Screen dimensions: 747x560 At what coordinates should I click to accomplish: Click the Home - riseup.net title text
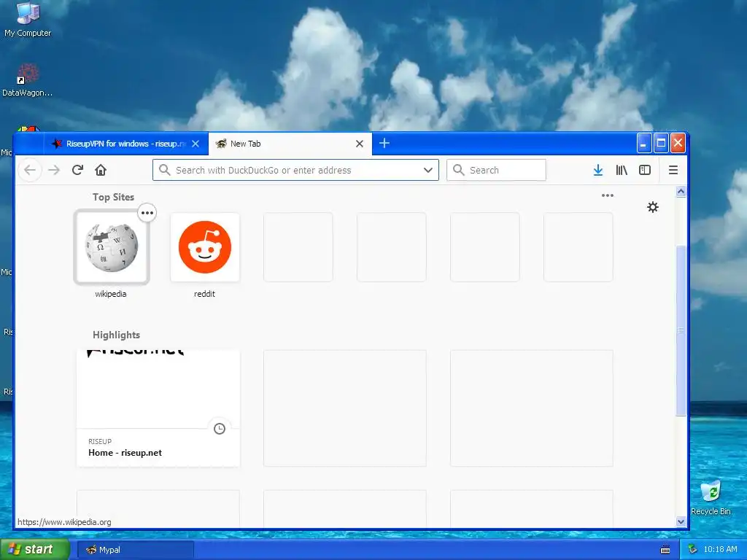coord(125,453)
